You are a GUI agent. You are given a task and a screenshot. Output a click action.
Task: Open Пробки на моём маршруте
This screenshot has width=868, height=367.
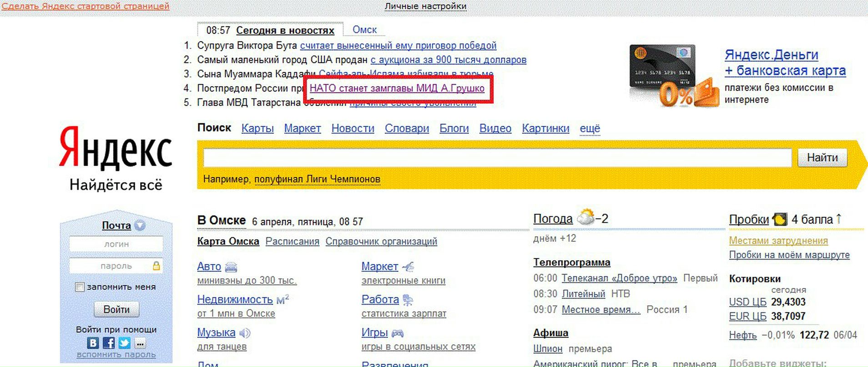[789, 255]
